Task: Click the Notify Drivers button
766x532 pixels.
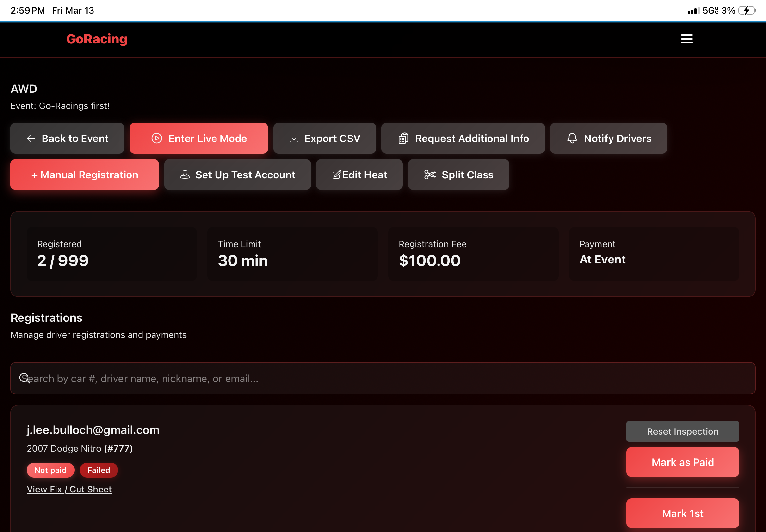Action: point(608,138)
